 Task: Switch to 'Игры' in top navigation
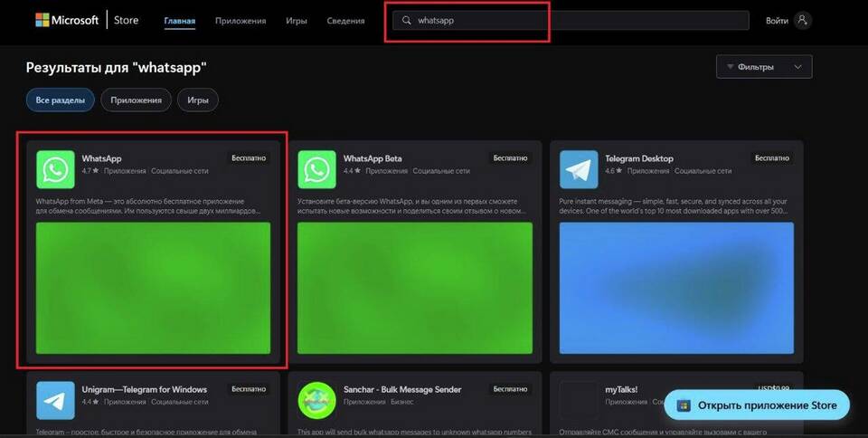(x=295, y=21)
